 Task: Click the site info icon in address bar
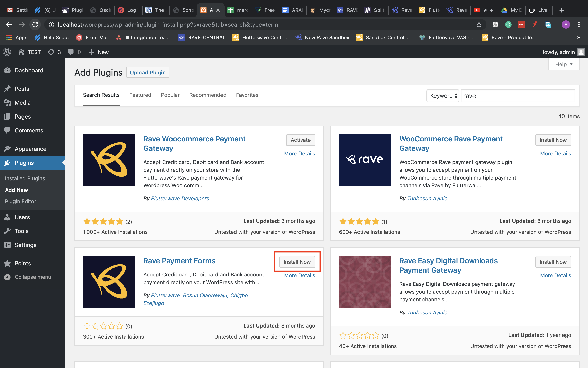pyautogui.click(x=51, y=25)
